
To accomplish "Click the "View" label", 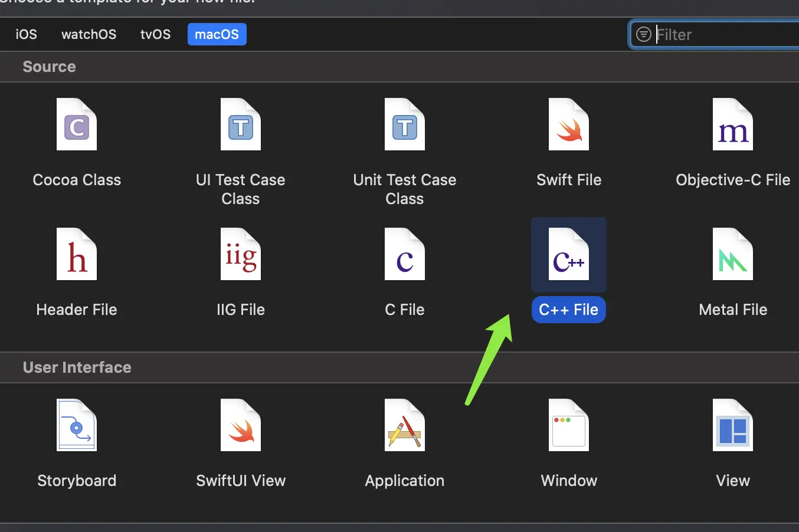I will click(733, 481).
